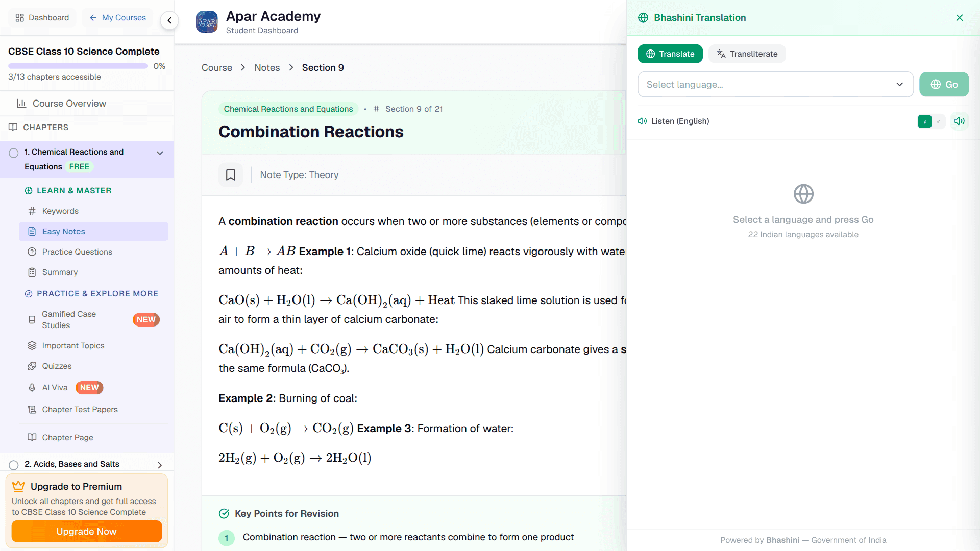Click the Key Points for Revision heading
The image size is (980, 551).
(287, 514)
